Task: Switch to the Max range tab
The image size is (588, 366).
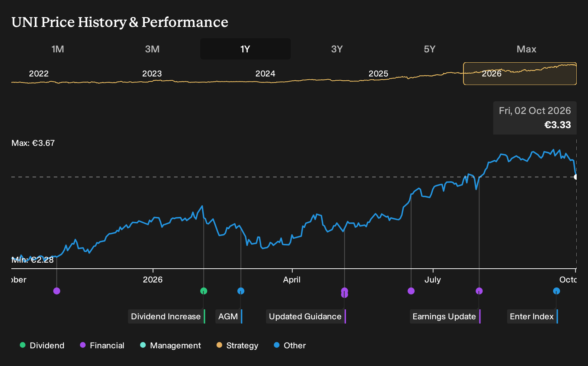Action: click(526, 49)
